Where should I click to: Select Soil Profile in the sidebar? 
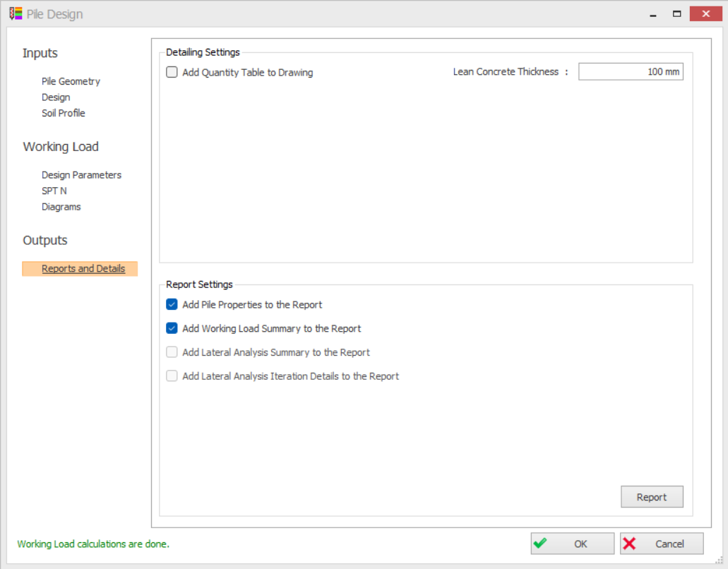tap(64, 113)
